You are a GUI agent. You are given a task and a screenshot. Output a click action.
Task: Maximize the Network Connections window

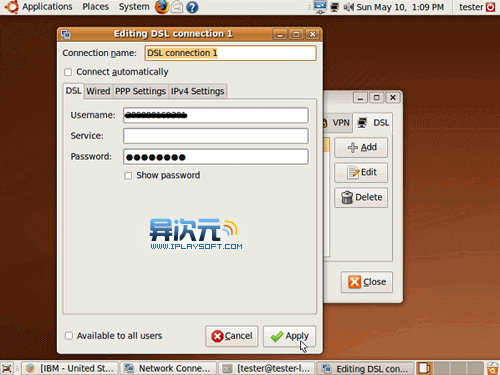click(x=377, y=97)
